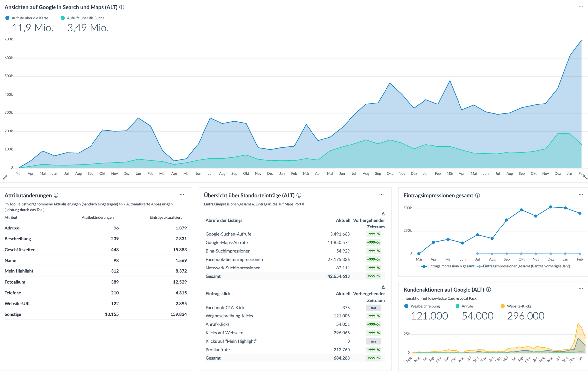Open info icon beside Kundenaktionen auf Google title
The height and width of the screenshot is (373, 588).
click(489, 290)
